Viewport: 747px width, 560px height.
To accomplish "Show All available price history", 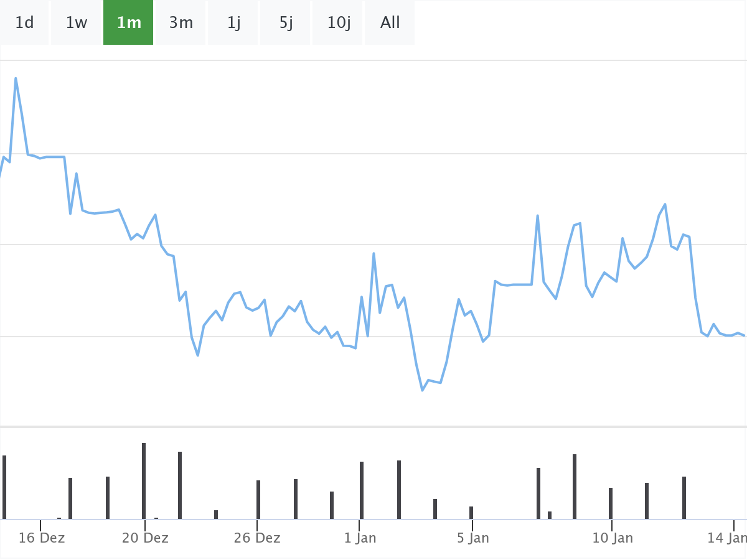I will point(390,23).
